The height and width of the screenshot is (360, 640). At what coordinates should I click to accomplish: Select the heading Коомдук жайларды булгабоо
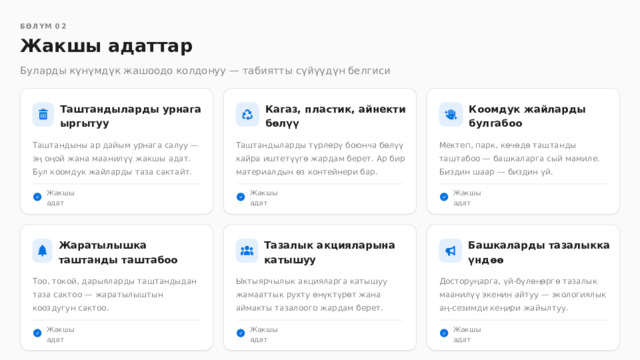pyautogui.click(x=527, y=116)
